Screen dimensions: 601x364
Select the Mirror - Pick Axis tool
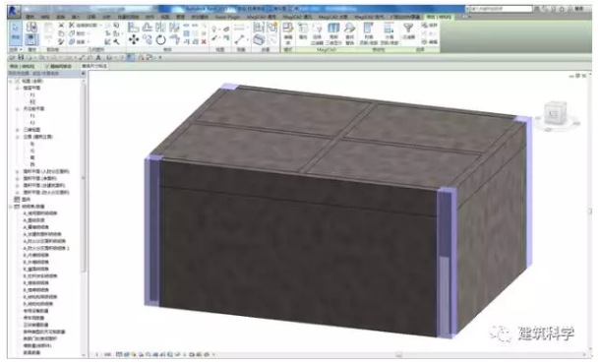tap(160, 27)
